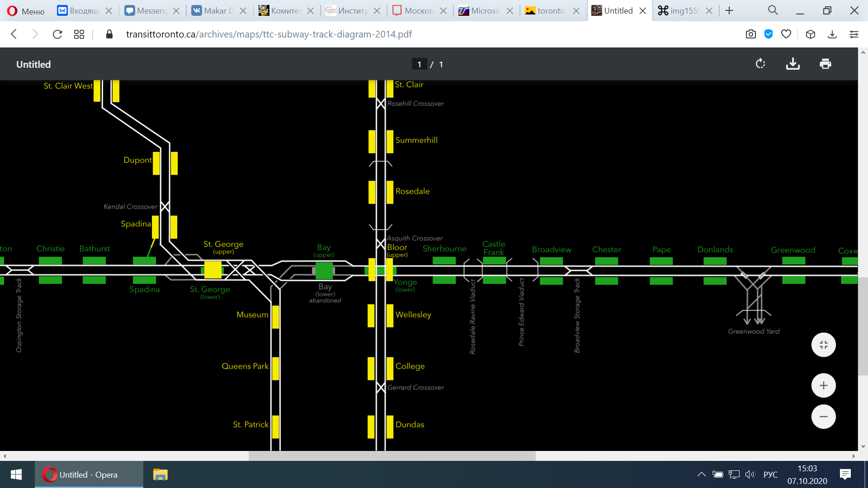
Task: Show hidden system tray icons
Action: pos(701,474)
